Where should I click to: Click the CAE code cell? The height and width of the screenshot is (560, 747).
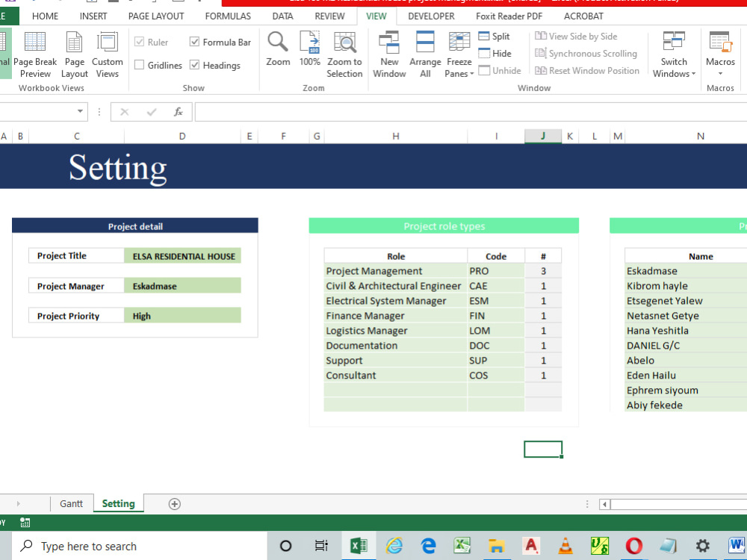click(x=496, y=286)
